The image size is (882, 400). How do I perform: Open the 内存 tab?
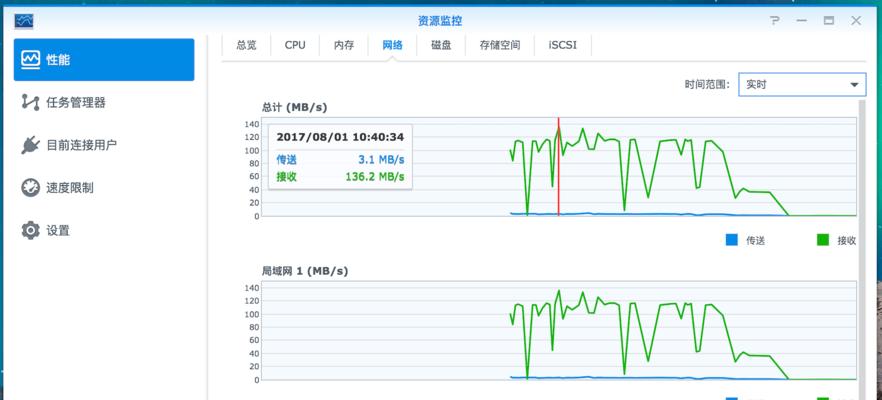click(344, 45)
